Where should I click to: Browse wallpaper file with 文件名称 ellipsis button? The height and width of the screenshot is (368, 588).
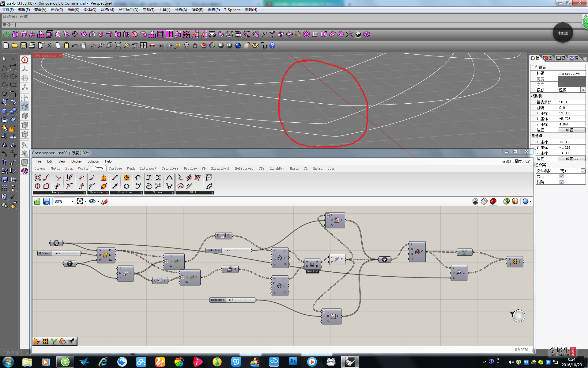583,171
